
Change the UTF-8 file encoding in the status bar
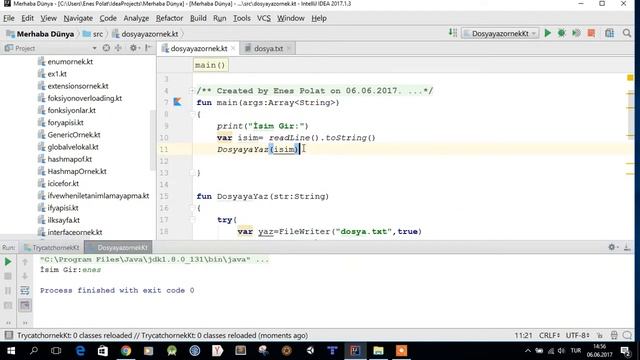(577, 336)
